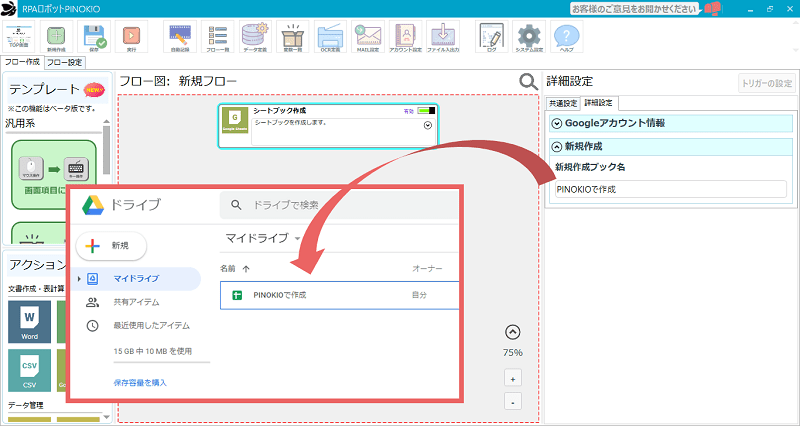This screenshot has width=800, height=426.
Task: Open アカウント設定 address book icon
Action: click(x=406, y=37)
